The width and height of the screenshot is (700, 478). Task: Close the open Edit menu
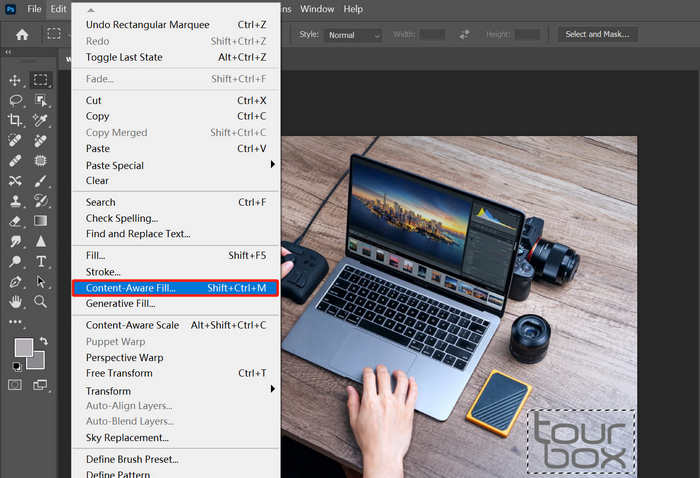(x=58, y=9)
